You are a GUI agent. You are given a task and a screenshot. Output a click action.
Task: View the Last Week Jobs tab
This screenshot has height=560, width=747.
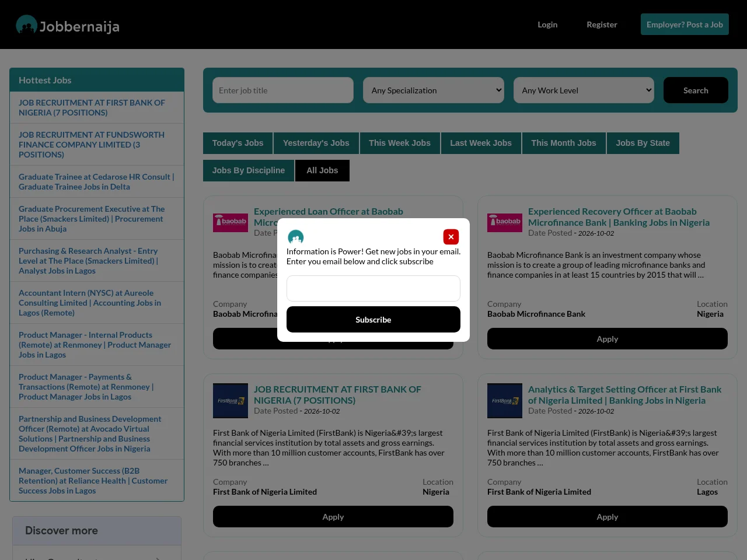click(481, 143)
